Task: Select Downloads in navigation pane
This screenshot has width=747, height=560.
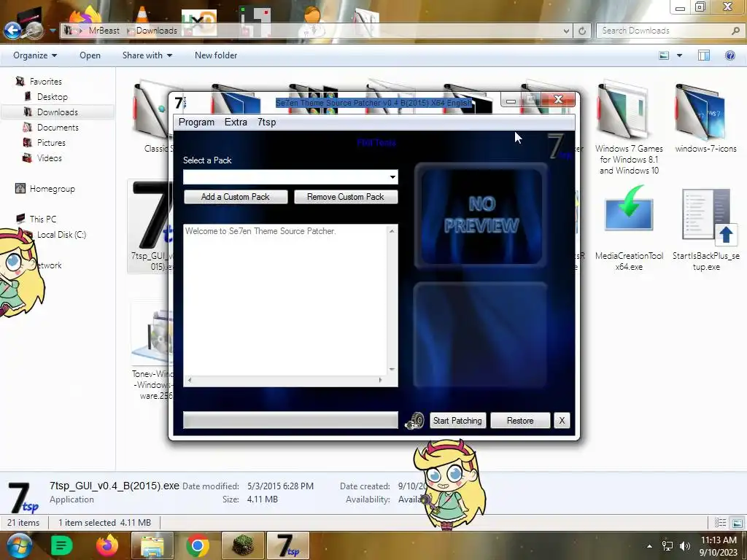Action: (x=57, y=112)
